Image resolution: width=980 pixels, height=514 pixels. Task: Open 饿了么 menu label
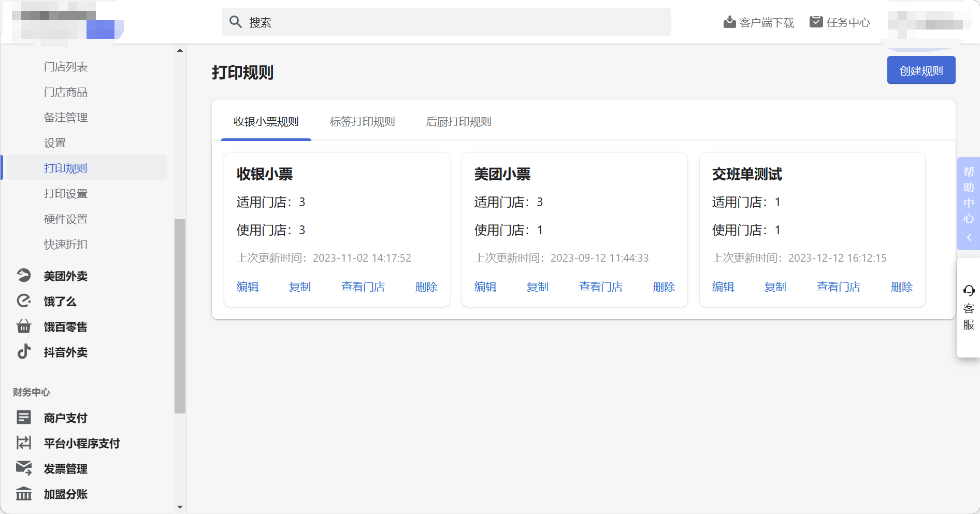tap(60, 301)
